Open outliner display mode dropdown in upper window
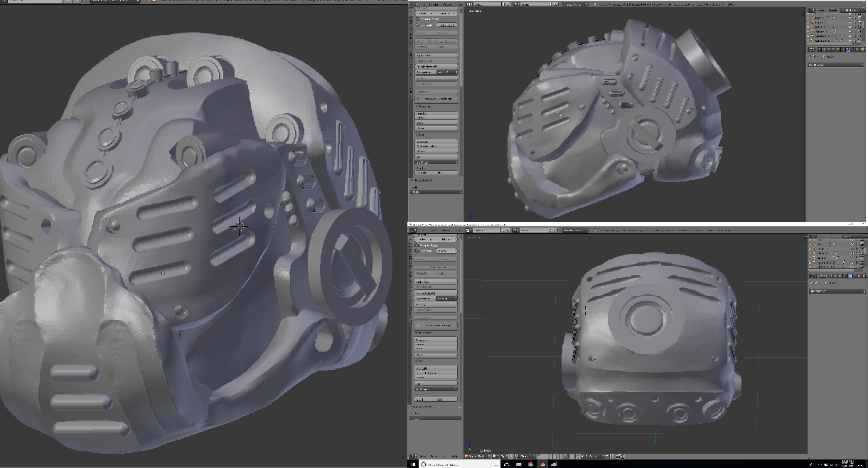Image resolution: width=868 pixels, height=468 pixels. [x=852, y=10]
